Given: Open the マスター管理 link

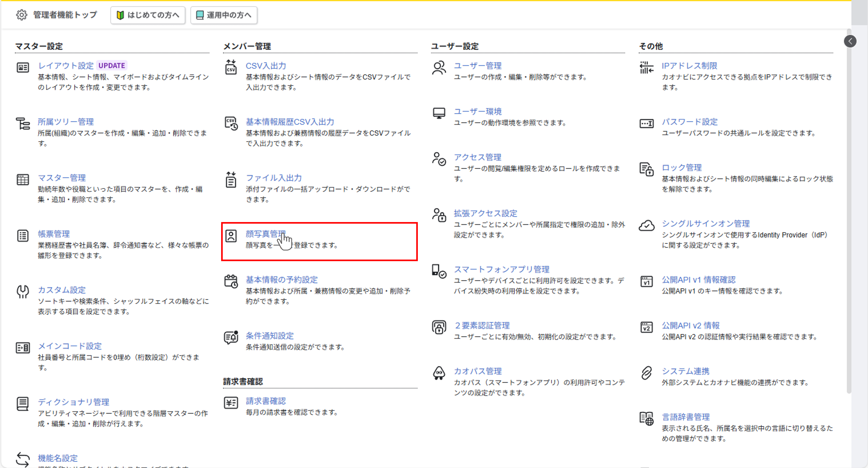Looking at the screenshot, I should coord(62,178).
